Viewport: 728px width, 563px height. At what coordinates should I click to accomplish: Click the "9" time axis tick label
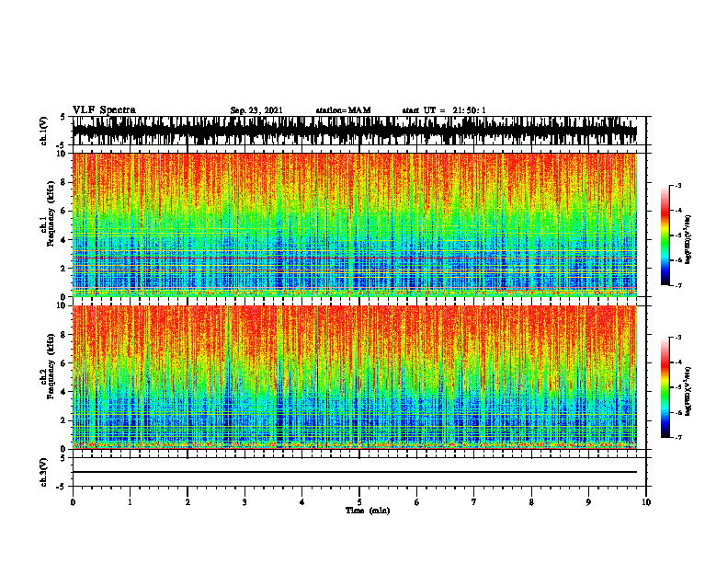[588, 502]
